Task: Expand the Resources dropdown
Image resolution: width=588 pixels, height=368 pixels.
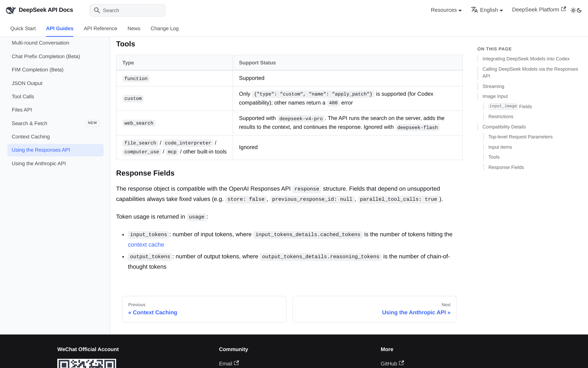Action: click(x=446, y=10)
